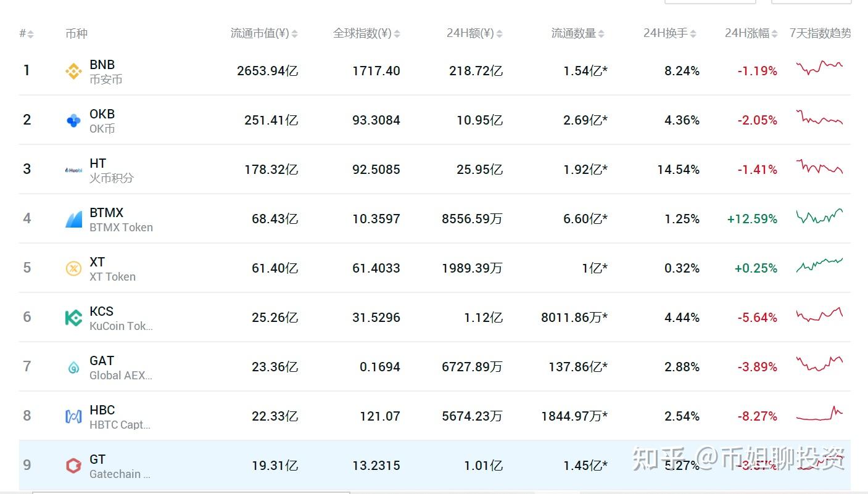Select HBC circulating supply 1844.97万*

point(574,416)
